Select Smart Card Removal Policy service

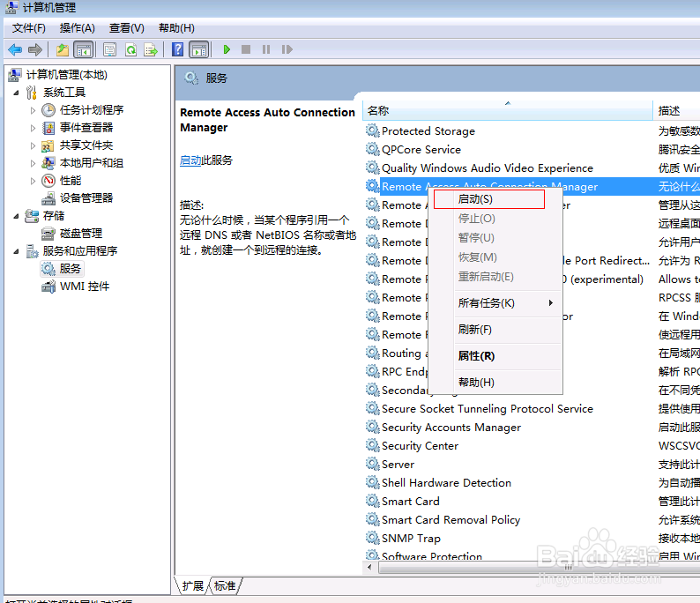[451, 520]
